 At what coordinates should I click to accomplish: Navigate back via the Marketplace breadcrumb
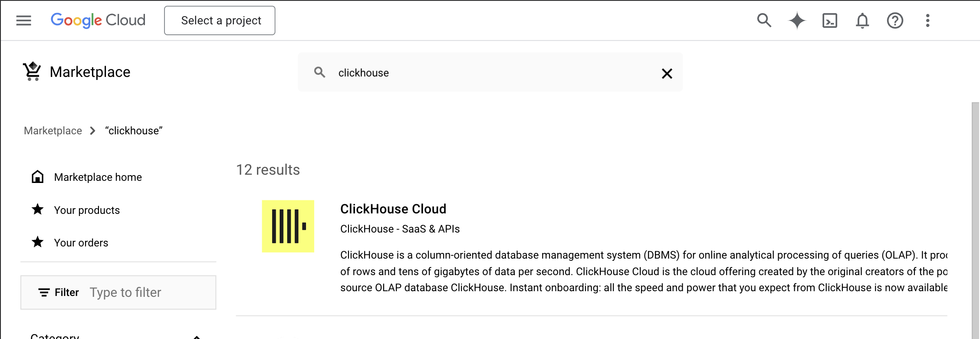click(x=53, y=130)
